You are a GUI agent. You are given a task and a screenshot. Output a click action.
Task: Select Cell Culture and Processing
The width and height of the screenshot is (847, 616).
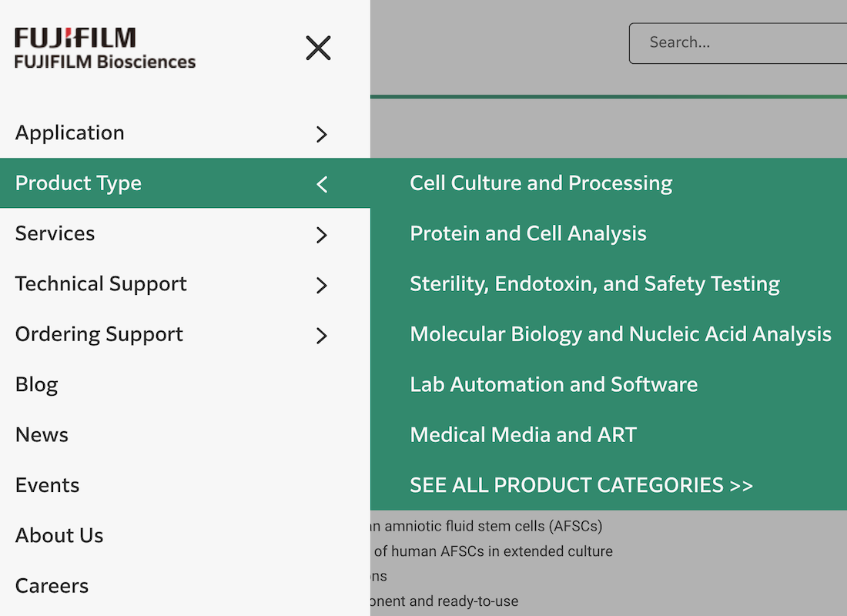pyautogui.click(x=541, y=183)
